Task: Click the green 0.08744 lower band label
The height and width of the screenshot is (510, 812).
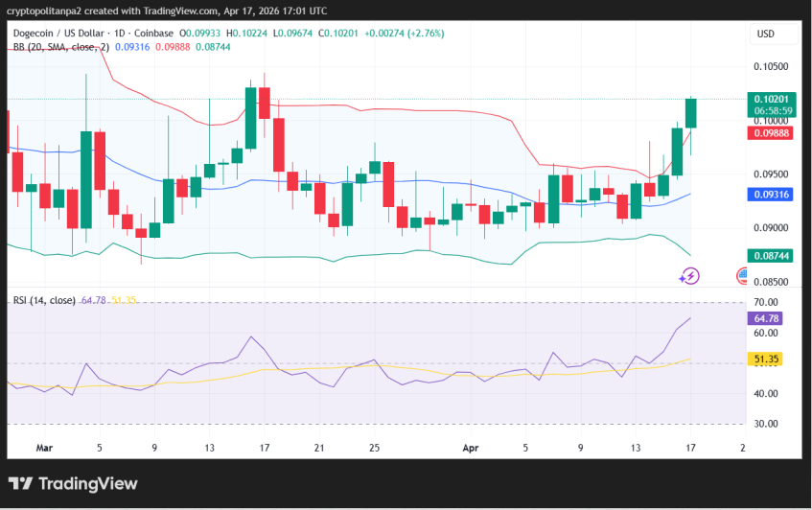Action: [x=772, y=256]
